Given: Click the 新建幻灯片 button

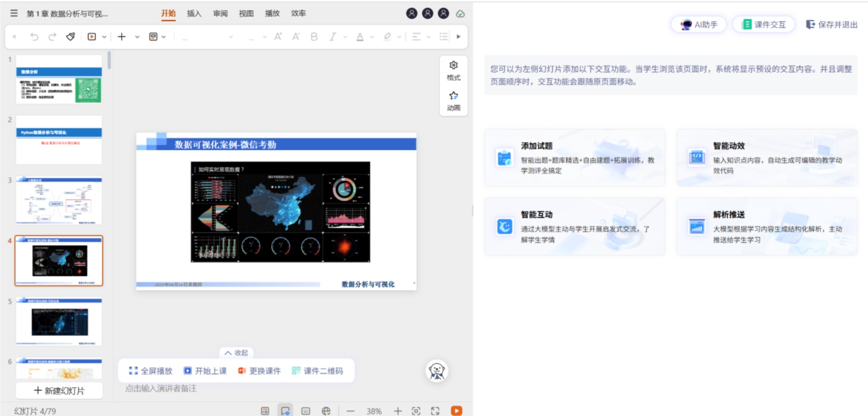Looking at the screenshot, I should click(x=59, y=391).
